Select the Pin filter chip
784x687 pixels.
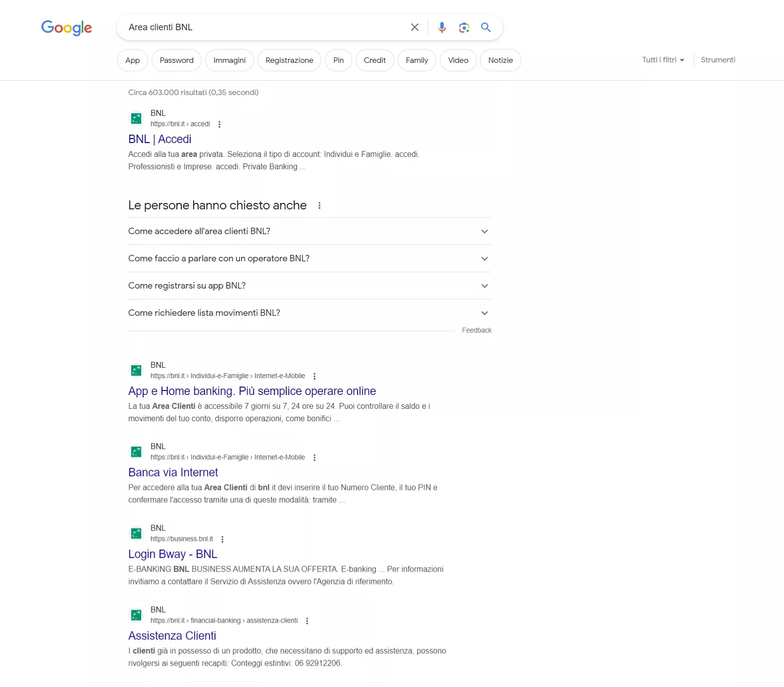339,60
